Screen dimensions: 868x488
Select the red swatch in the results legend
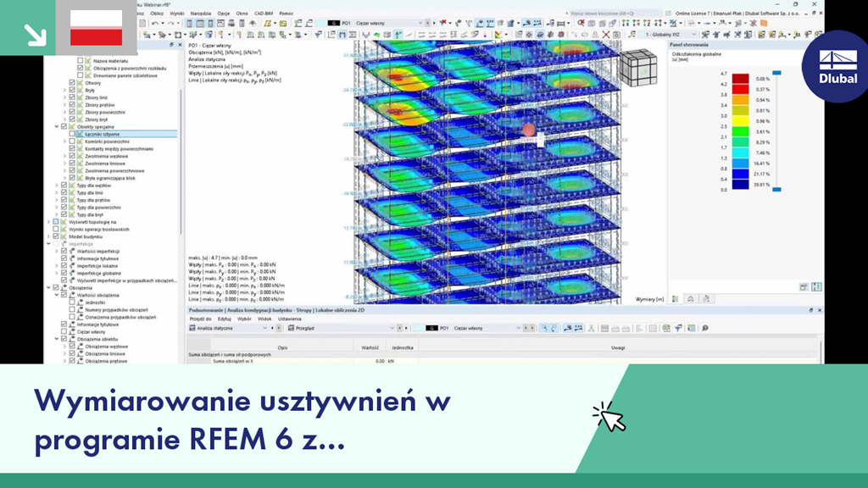(x=739, y=87)
